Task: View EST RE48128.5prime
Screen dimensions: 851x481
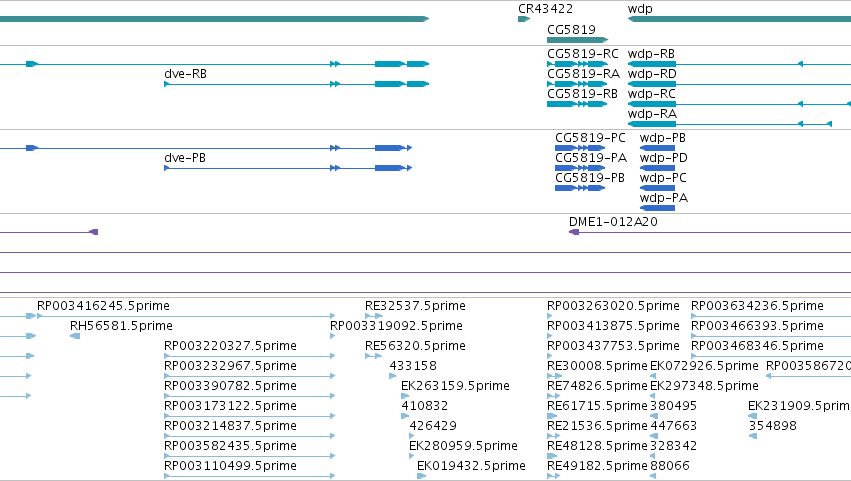Action: click(597, 447)
